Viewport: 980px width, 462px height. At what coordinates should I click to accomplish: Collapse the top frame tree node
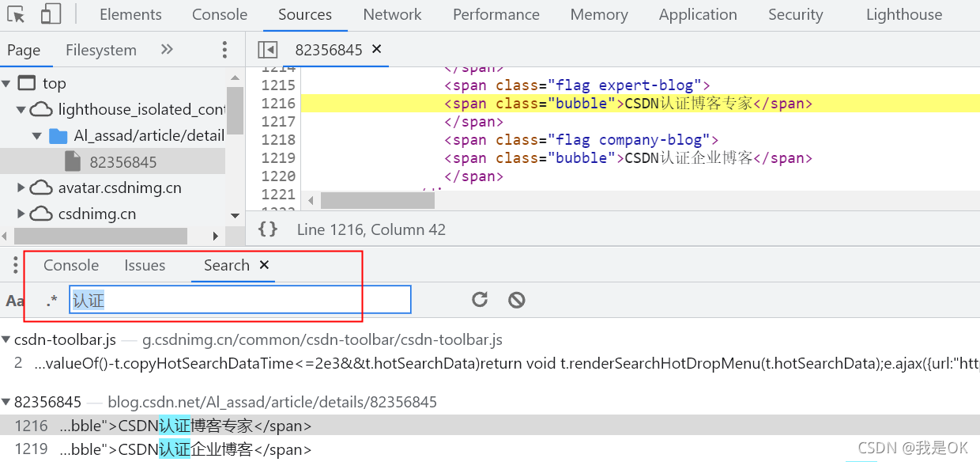click(6, 83)
